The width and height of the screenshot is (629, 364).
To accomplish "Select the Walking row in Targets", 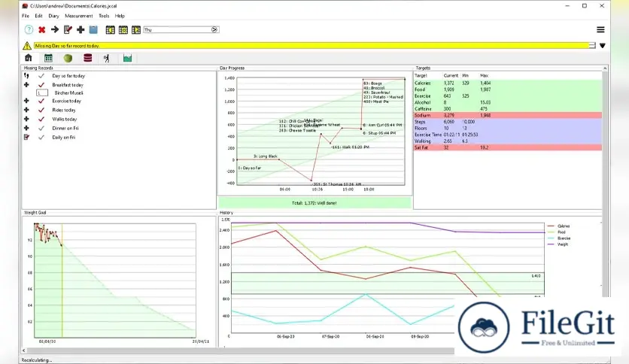I will tap(507, 141).
